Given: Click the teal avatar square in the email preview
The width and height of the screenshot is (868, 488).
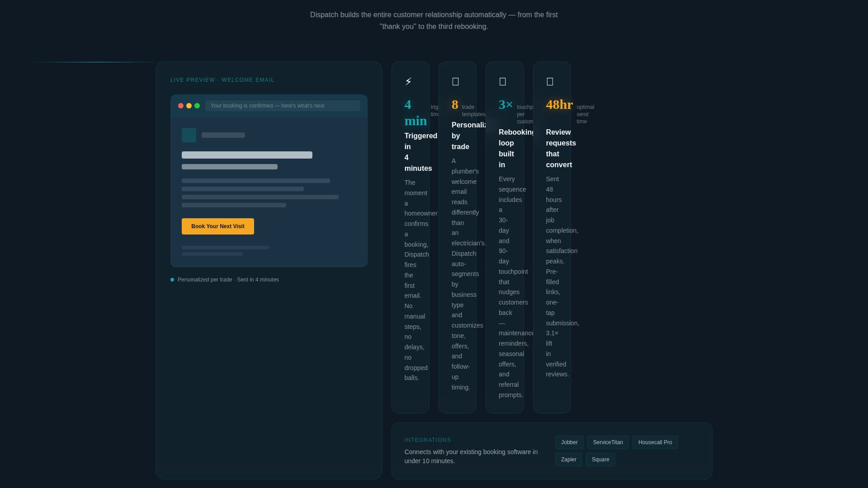Looking at the screenshot, I should click(x=189, y=135).
